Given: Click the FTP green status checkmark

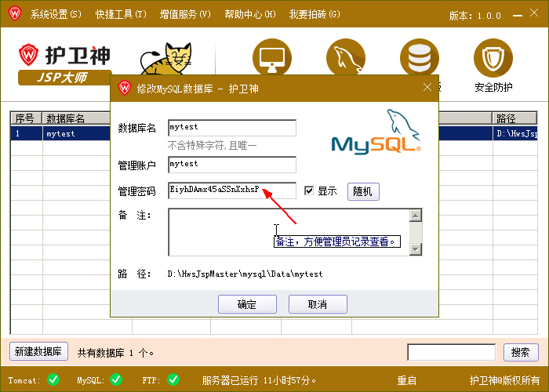Looking at the screenshot, I should (173, 379).
